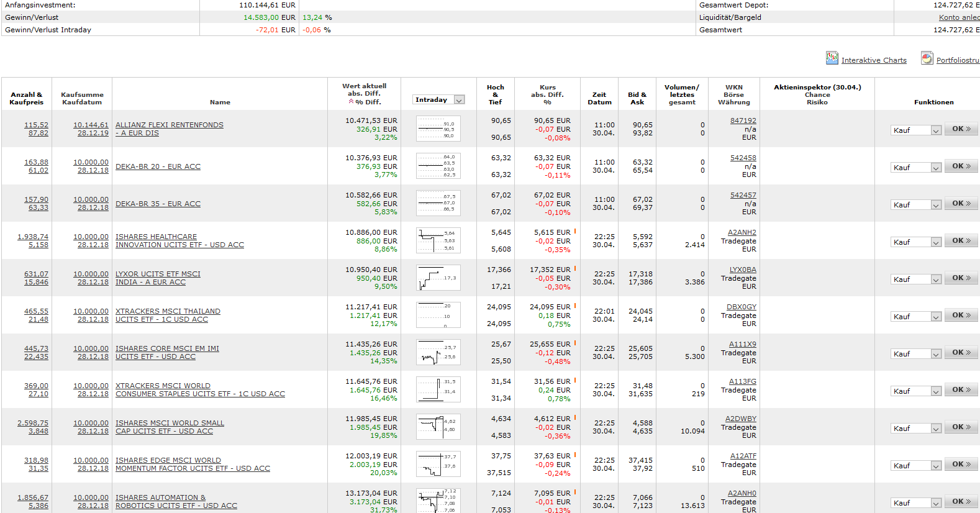Click the sort arrow beside % Diff.

click(351, 102)
